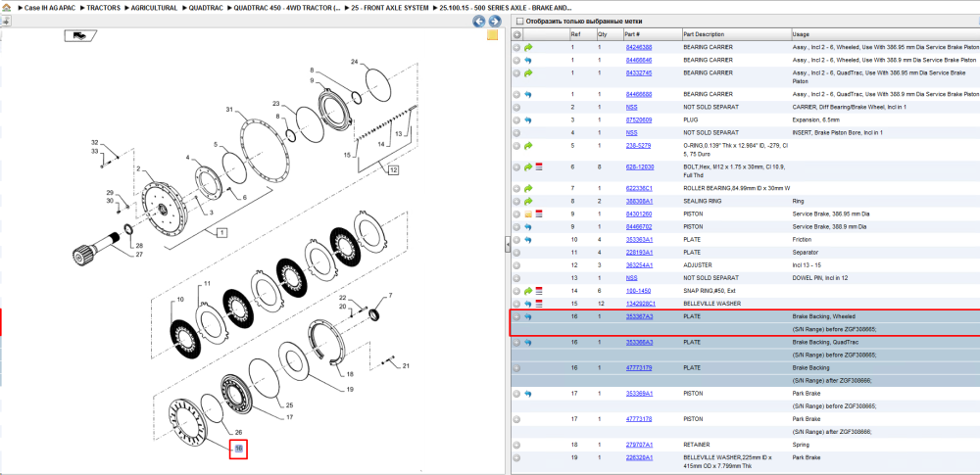The width and height of the screenshot is (980, 475).
Task: Open part number link 226320A1
Action: pos(639,458)
